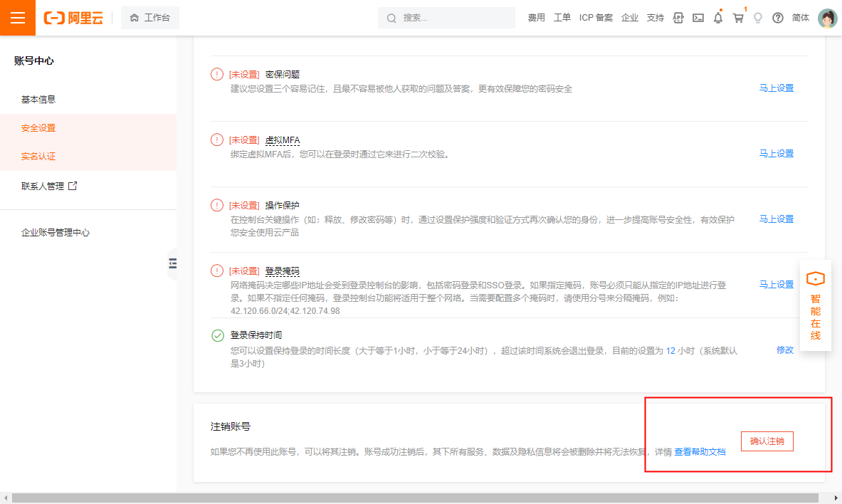Click 修改 for 登录保持时间
The width and height of the screenshot is (842, 504).
784,350
